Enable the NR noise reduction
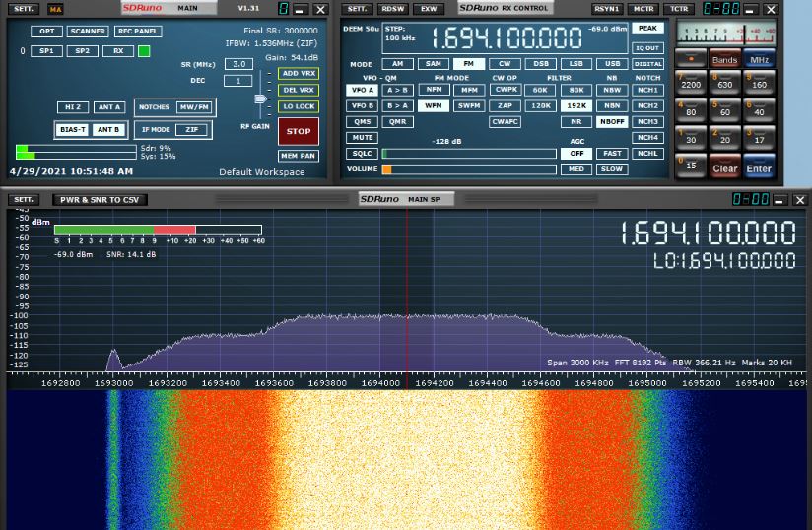812x530 pixels. click(x=575, y=121)
